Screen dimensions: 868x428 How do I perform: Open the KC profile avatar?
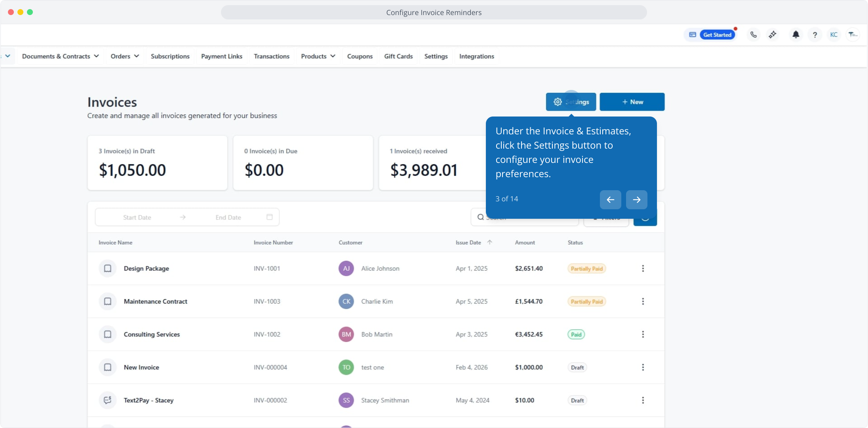[x=834, y=35]
